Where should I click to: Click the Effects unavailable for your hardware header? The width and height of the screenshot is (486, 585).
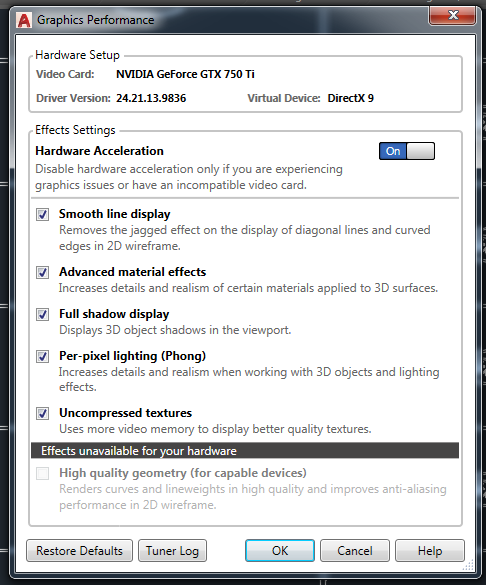click(x=245, y=451)
